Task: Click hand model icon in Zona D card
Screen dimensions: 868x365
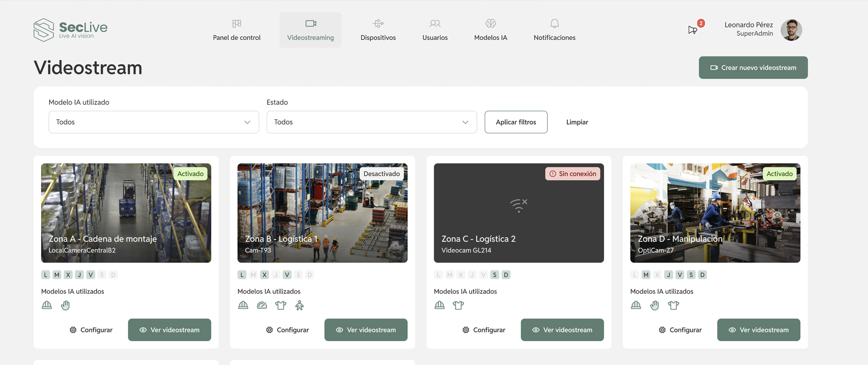Action: [x=655, y=305]
